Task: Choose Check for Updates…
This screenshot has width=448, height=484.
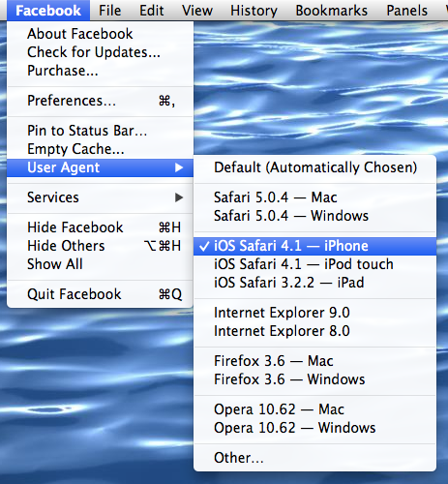Action: (100, 52)
